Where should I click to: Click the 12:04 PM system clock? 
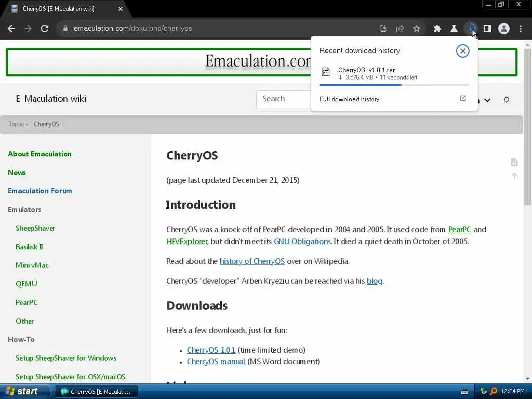(x=513, y=392)
